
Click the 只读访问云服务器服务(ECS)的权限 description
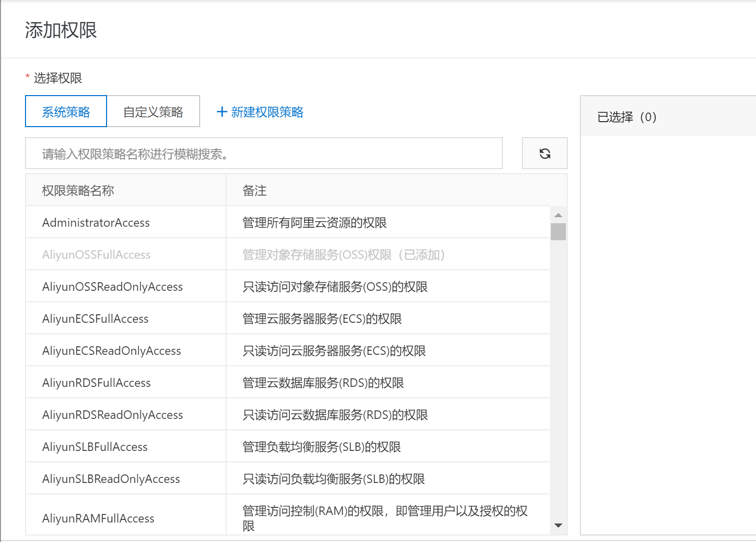(334, 351)
